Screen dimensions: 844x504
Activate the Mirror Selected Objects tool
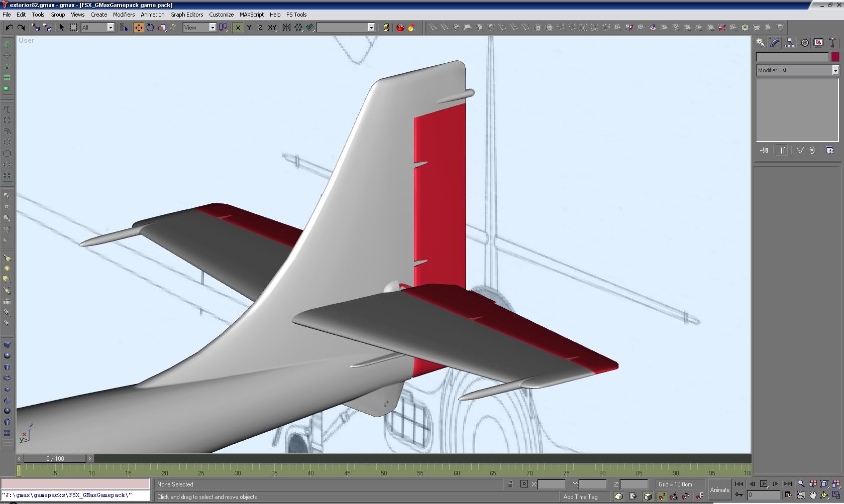(x=286, y=28)
